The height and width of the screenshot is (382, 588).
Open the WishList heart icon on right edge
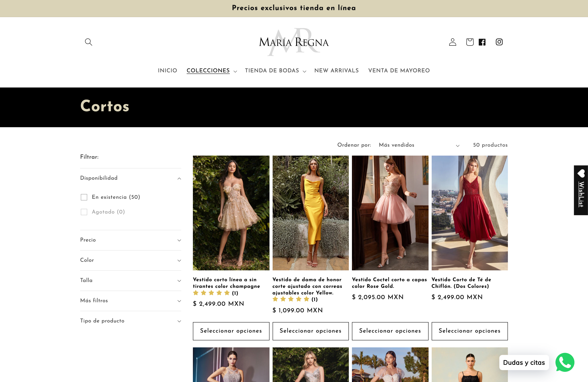[x=581, y=174]
